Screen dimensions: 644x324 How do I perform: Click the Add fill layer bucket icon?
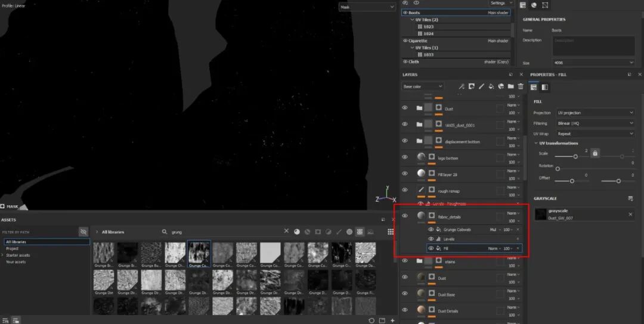(x=491, y=87)
